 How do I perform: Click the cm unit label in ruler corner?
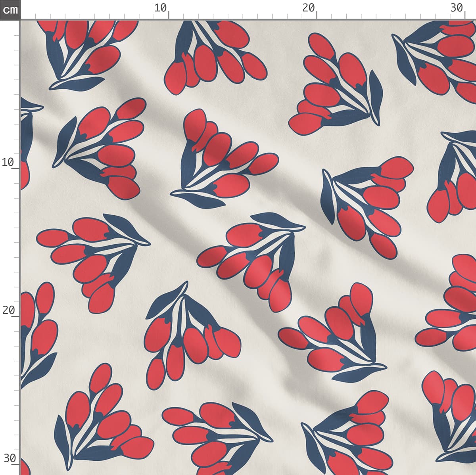(x=10, y=10)
